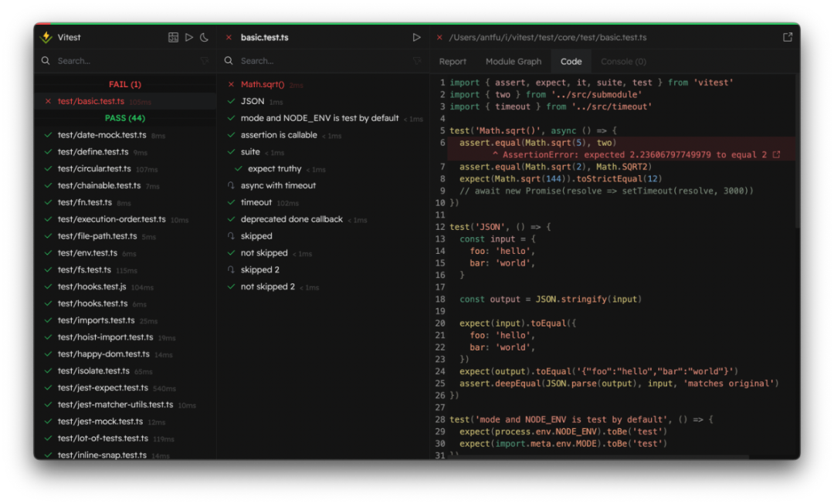This screenshot has width=834, height=504.
Task: Click the PASS (44) header
Action: tap(125, 118)
